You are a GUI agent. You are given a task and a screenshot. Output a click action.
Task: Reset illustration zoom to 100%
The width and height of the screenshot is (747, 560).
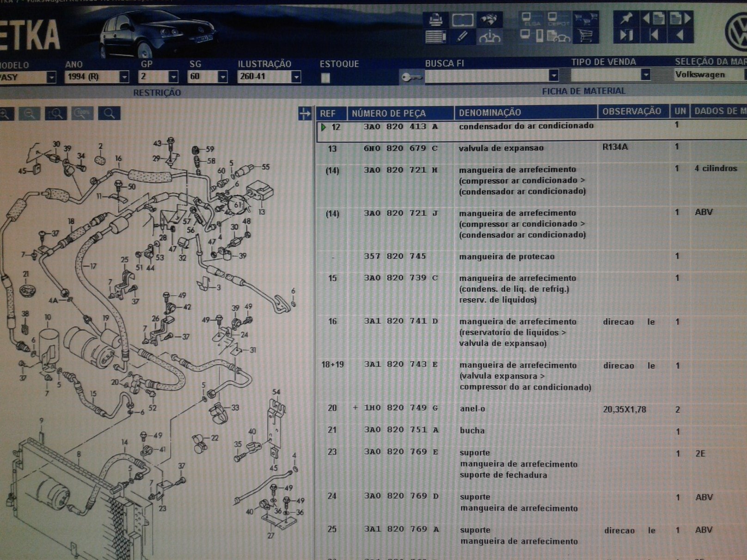(x=83, y=114)
